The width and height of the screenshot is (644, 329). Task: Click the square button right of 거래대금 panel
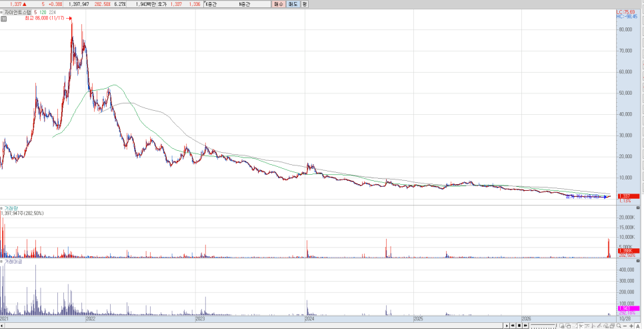coord(638,261)
